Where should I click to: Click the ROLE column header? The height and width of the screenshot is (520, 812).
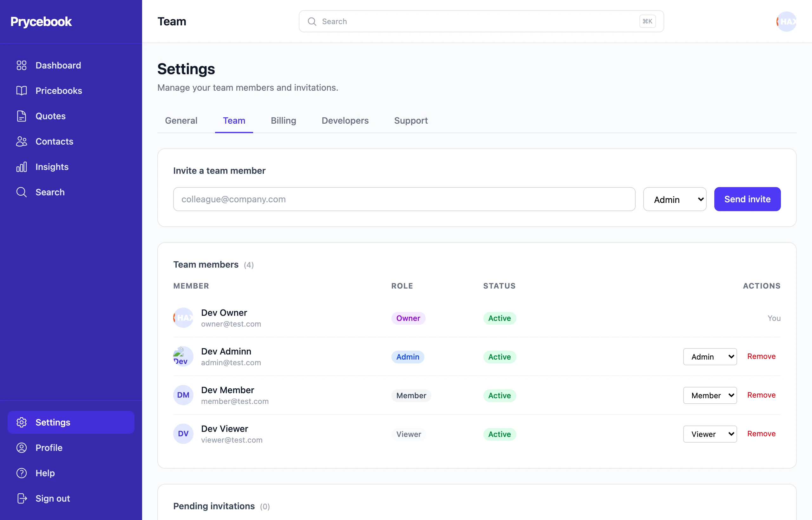pos(402,286)
